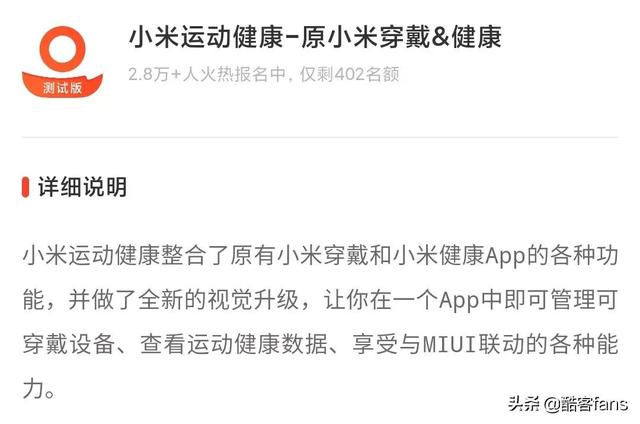Tap the 仅剩402名额 remaining quota text
640x424 pixels.
tap(349, 74)
